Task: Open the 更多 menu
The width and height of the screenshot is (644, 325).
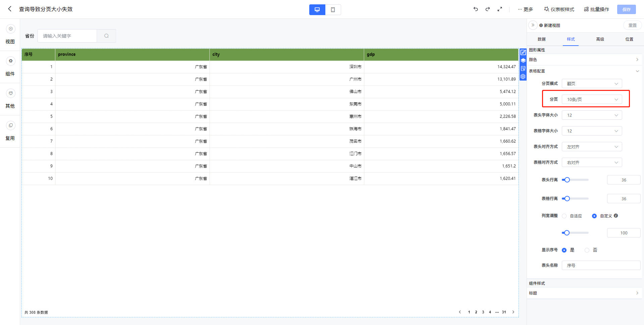Action: point(525,9)
